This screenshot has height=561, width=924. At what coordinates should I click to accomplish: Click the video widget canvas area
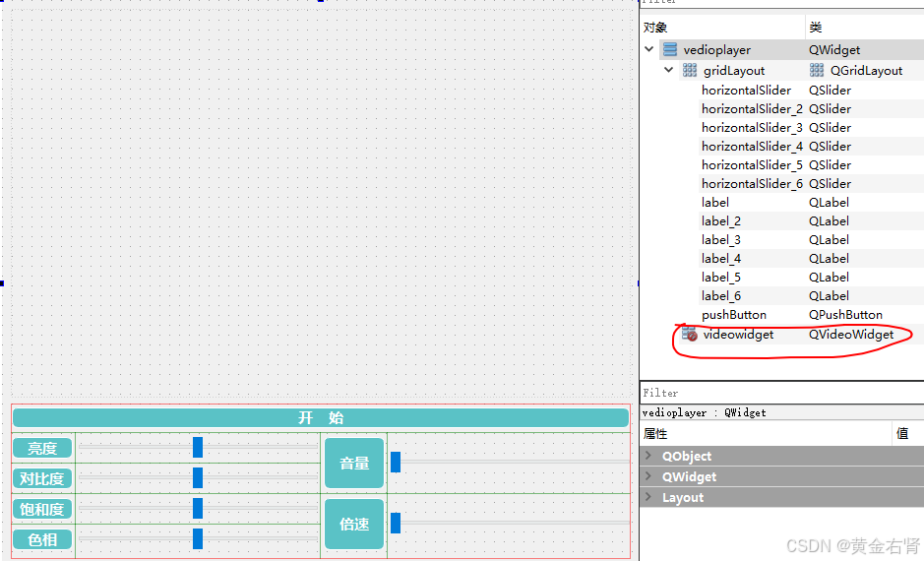321,204
